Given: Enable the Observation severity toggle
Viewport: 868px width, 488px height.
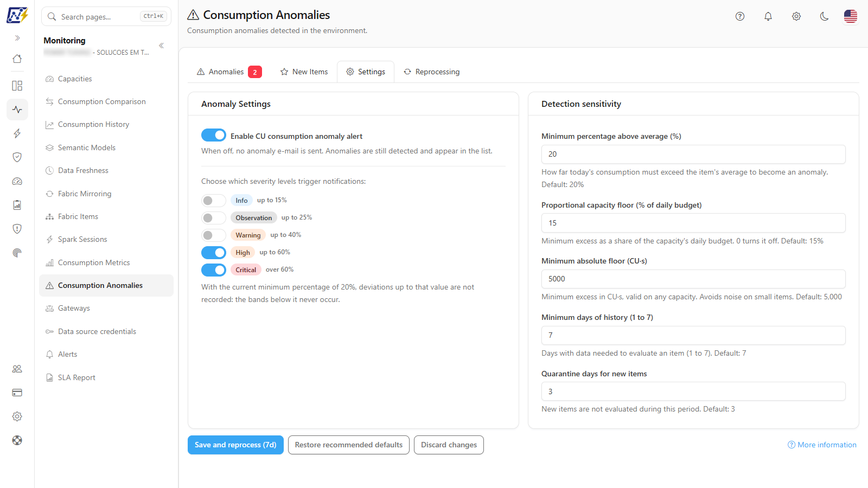Looking at the screenshot, I should [214, 218].
